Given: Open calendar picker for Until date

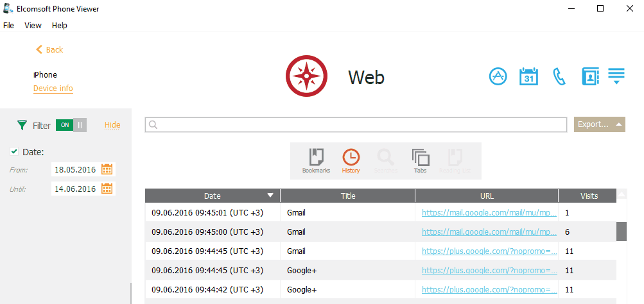Looking at the screenshot, I should [107, 189].
